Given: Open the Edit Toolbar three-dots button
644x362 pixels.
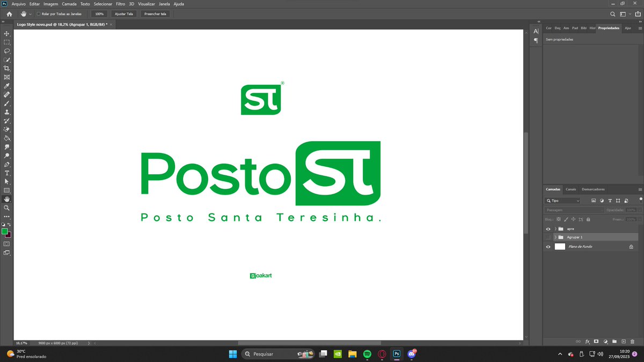Looking at the screenshot, I should (x=7, y=216).
